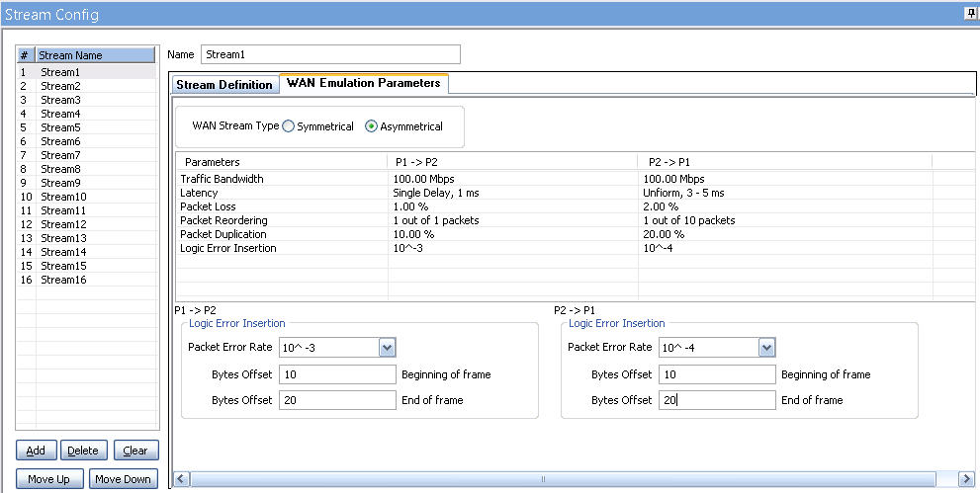
Task: Select the Logic Error Insertion parameter row
Action: point(575,248)
